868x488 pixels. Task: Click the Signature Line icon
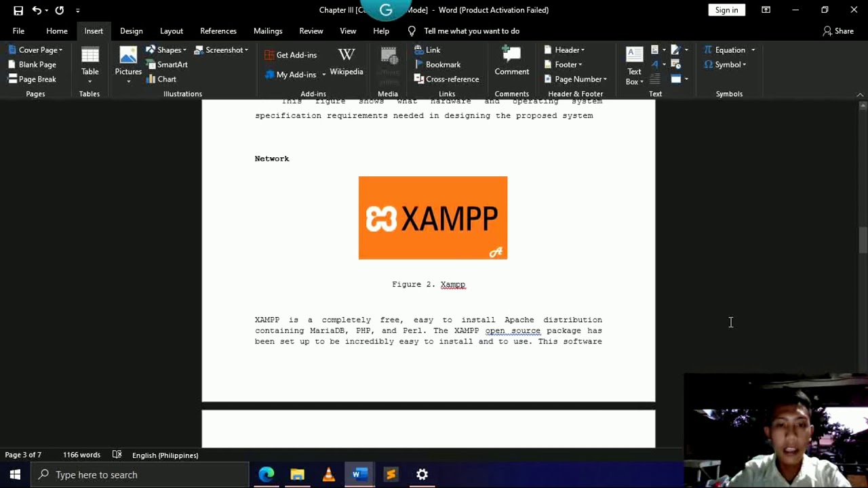(x=675, y=49)
